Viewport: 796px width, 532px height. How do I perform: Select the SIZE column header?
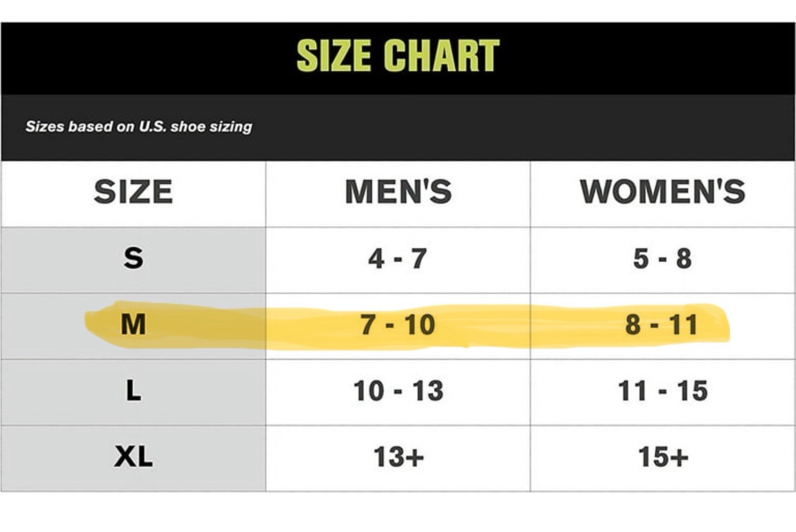point(133,192)
